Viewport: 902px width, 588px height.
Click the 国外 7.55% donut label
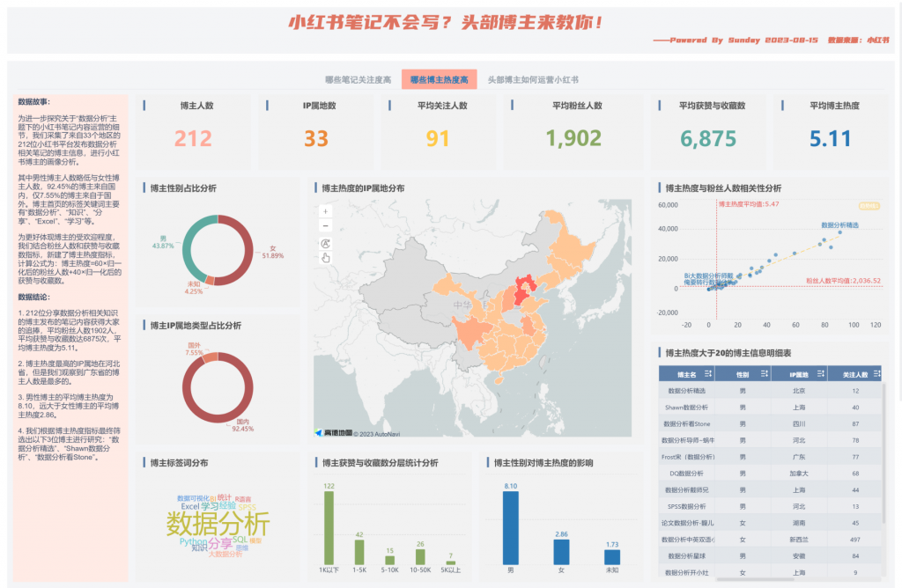(x=194, y=349)
